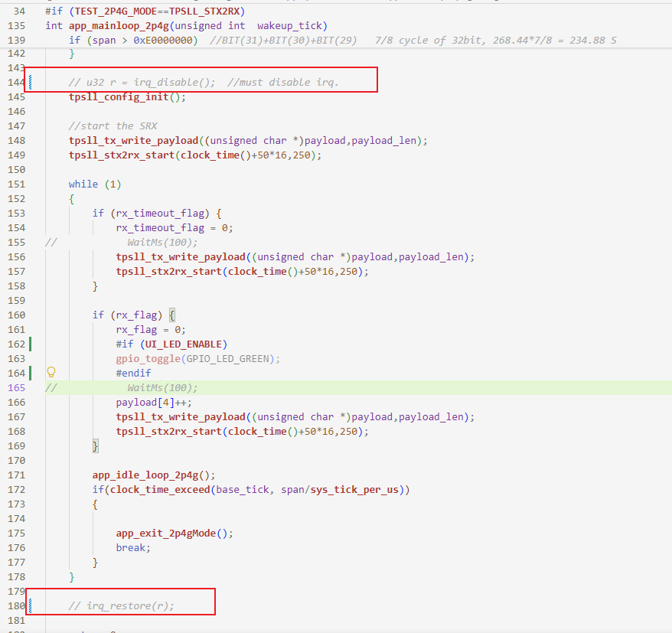672x633 pixels.
Task: Click the commented 'irq_disable()' line 144
Action: point(204,83)
